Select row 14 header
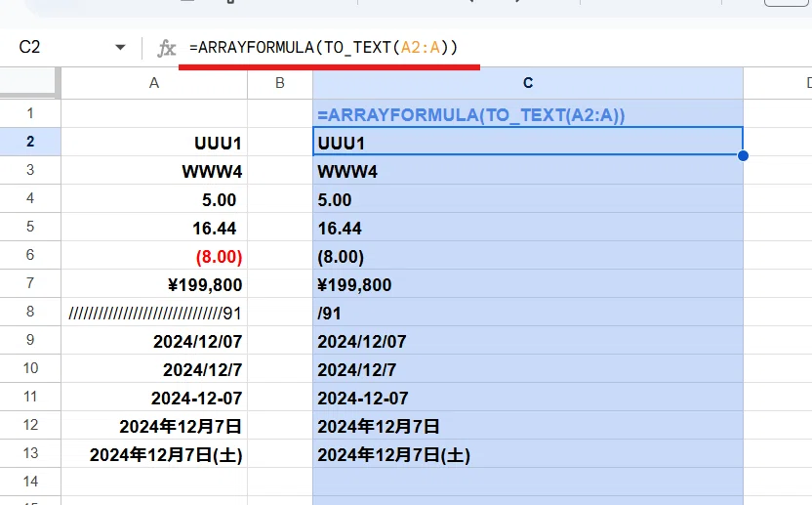Viewport: 812px width, 505px height. [30, 482]
